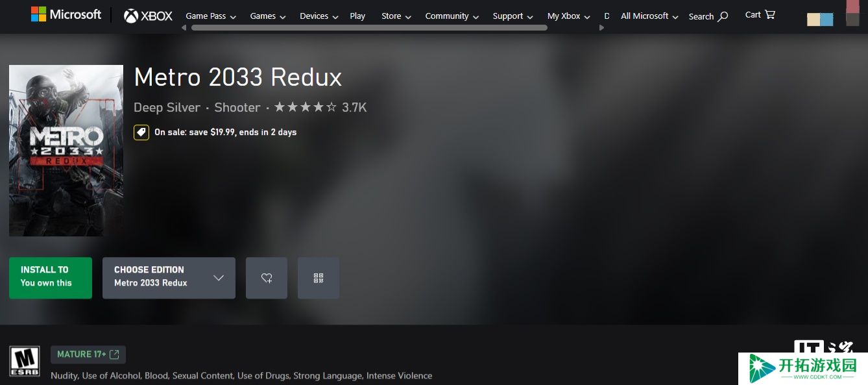Open the shopping Cart

click(760, 14)
